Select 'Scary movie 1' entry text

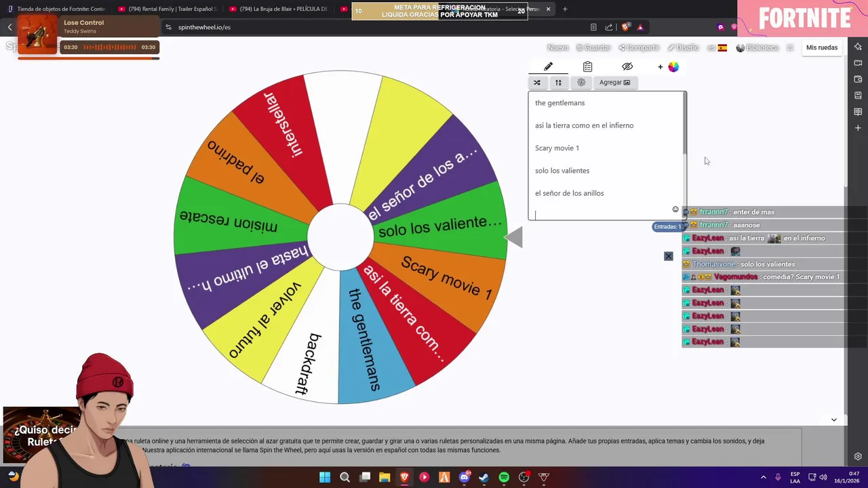coord(557,148)
